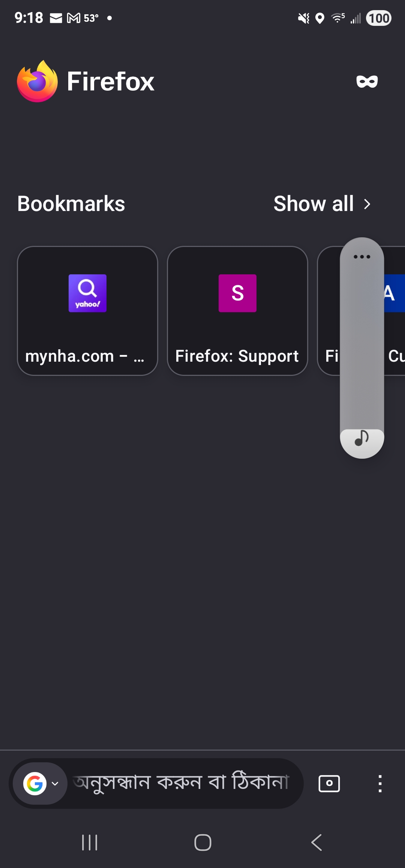
Task: Tap the yahoo search favicon
Action: [87, 293]
